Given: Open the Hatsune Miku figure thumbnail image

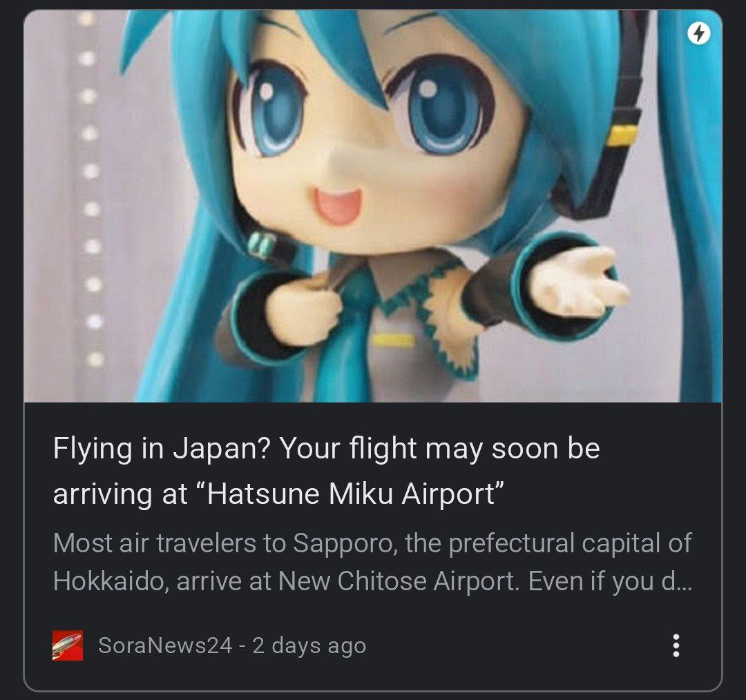Looking at the screenshot, I should [372, 206].
